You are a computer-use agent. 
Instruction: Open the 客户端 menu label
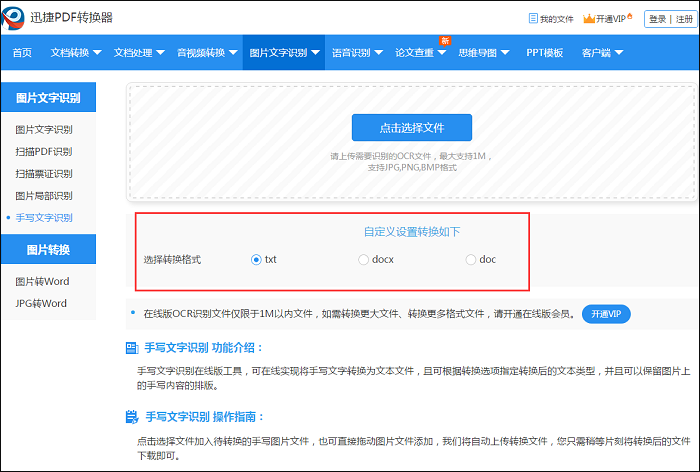click(x=596, y=53)
